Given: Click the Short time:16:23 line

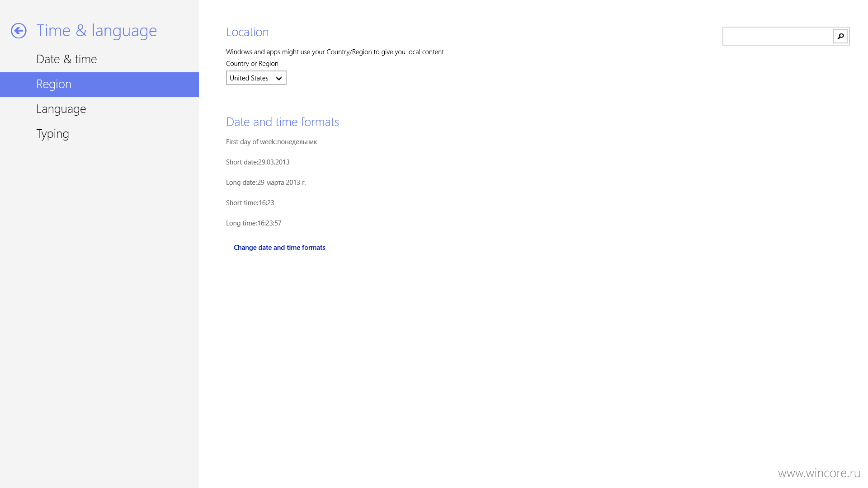Looking at the screenshot, I should tap(250, 203).
